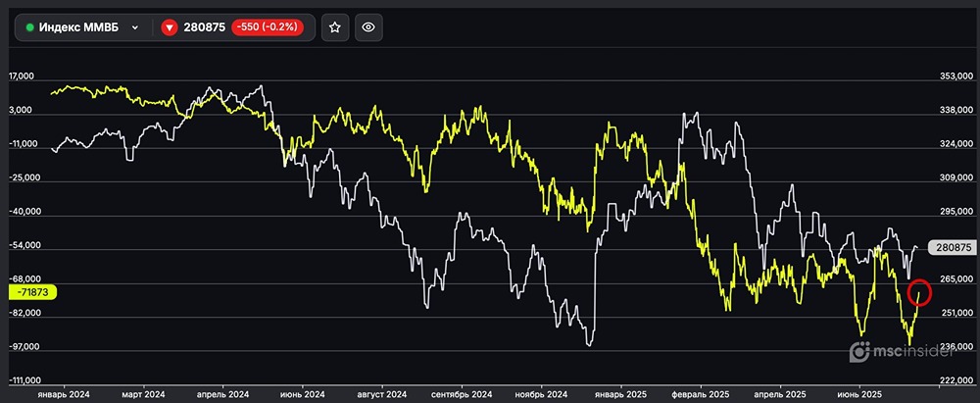Screen dimensions: 980x403
Task: Click the март 2024 date label
Action: 145,394
